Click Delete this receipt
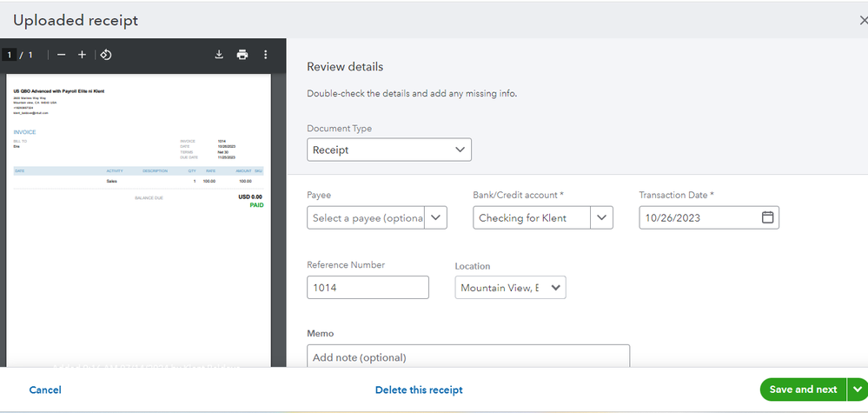Image resolution: width=868 pixels, height=413 pixels. (x=419, y=390)
